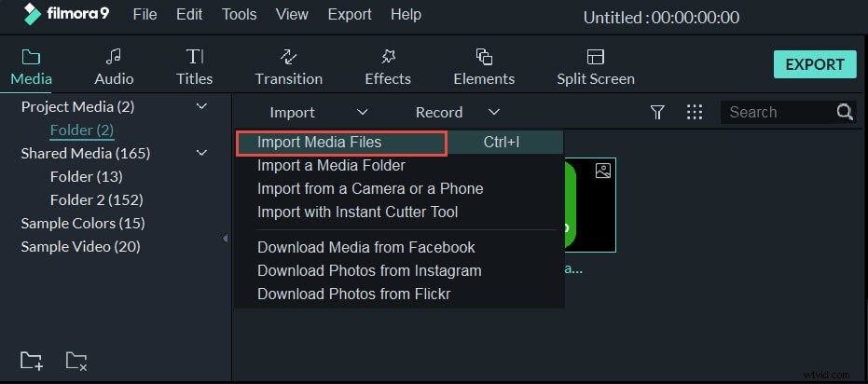Select the Sample Colors (15) item
The height and width of the screenshot is (384, 868).
83,224
